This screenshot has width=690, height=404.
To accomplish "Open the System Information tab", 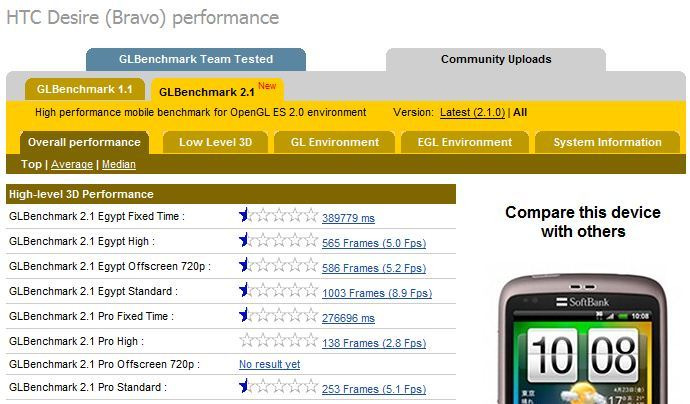I will point(607,143).
